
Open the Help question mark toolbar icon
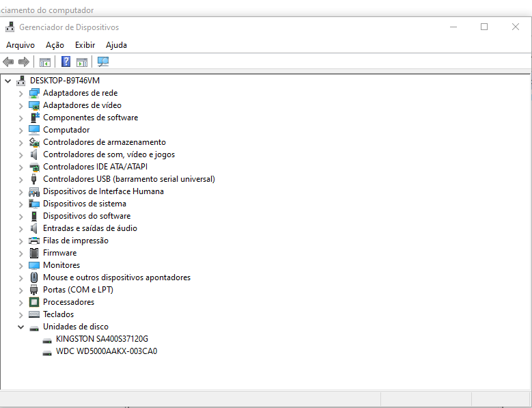tap(66, 62)
